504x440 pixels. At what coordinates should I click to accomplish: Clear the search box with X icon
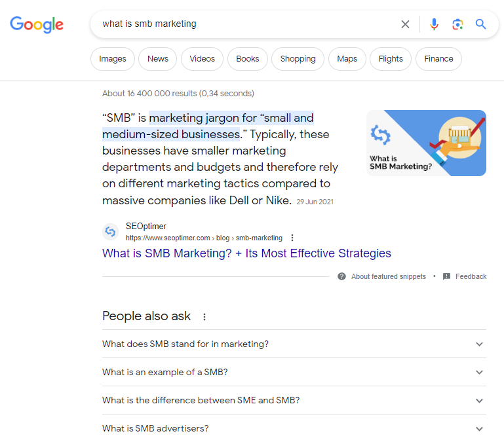[405, 24]
